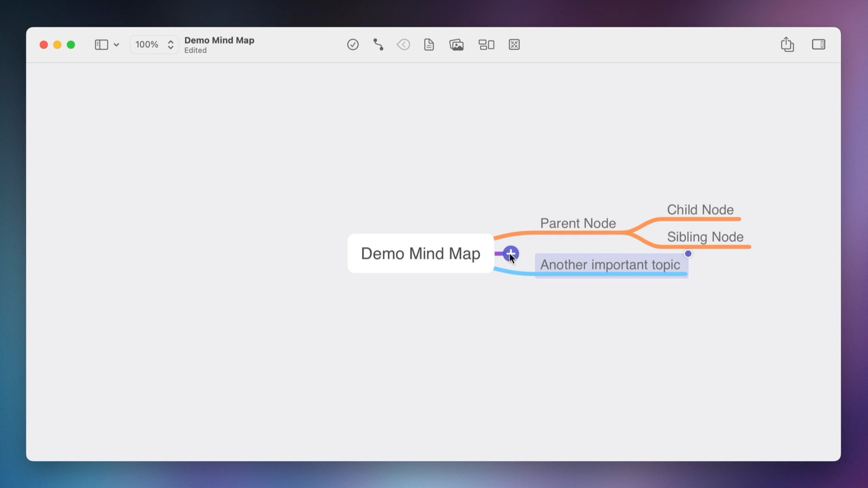Click the task checkmark toolbar icon

pos(352,45)
